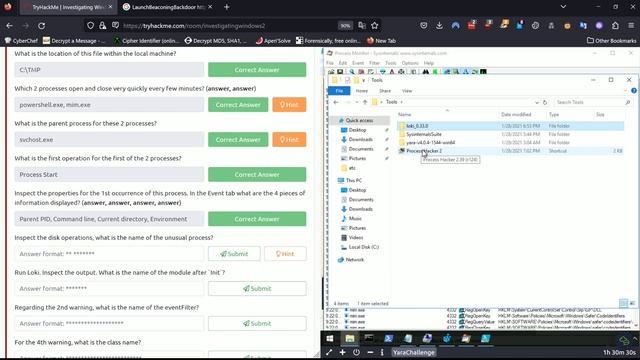
Task: Select Local Disk (C:) in navigation pane
Action: coord(363,247)
